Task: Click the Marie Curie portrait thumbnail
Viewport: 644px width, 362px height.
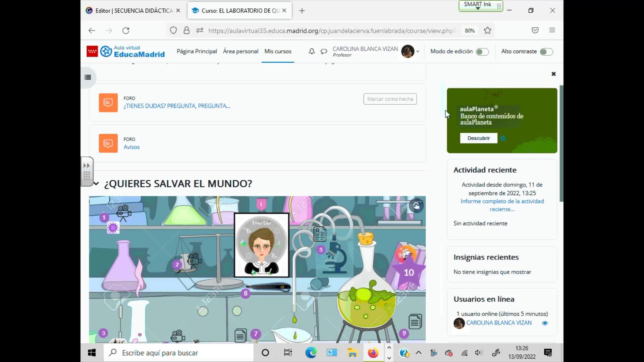Action: pos(262,245)
